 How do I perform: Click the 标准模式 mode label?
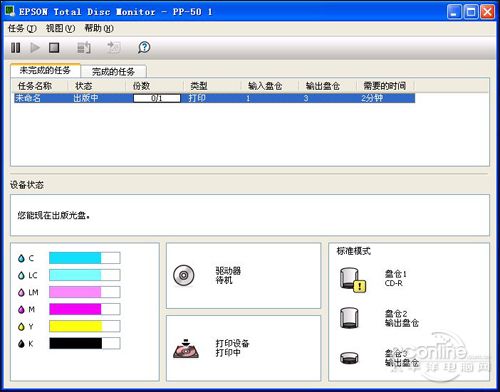pyautogui.click(x=354, y=251)
